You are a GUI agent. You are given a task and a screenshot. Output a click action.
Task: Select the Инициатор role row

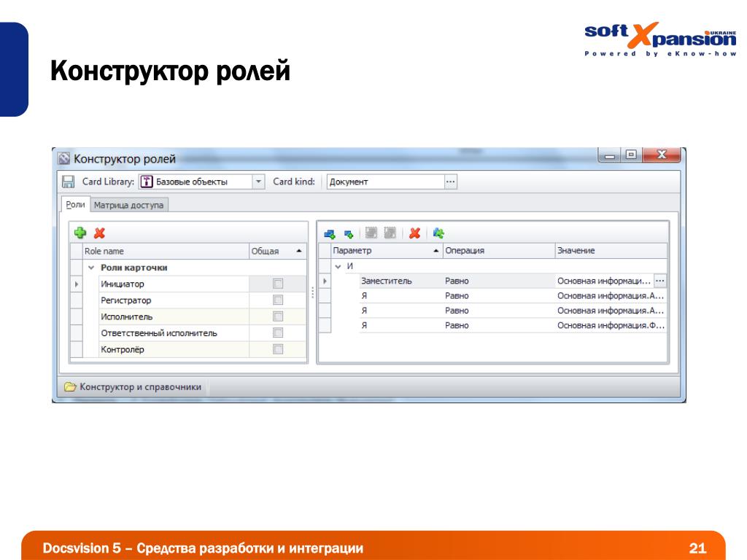[174, 284]
